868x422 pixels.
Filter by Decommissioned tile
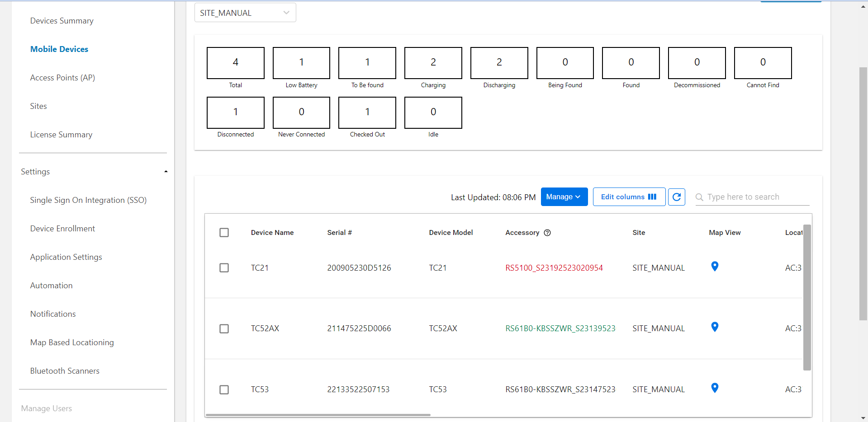697,63
